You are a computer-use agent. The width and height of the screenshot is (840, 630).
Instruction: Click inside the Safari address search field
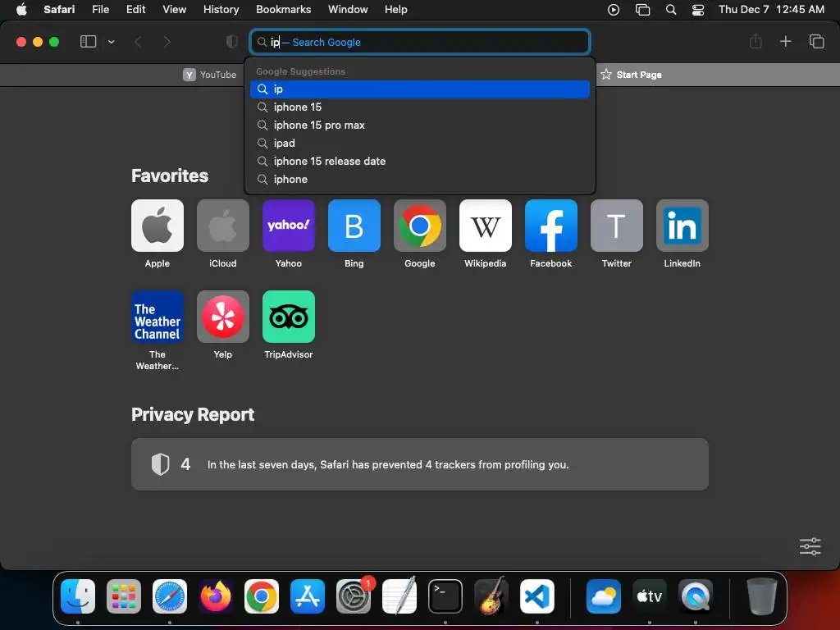tap(420, 42)
